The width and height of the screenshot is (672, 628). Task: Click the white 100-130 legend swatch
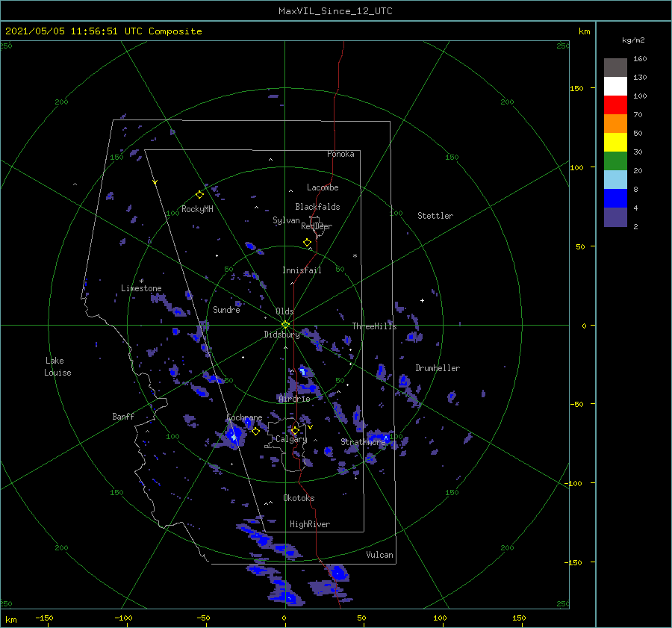(x=615, y=86)
